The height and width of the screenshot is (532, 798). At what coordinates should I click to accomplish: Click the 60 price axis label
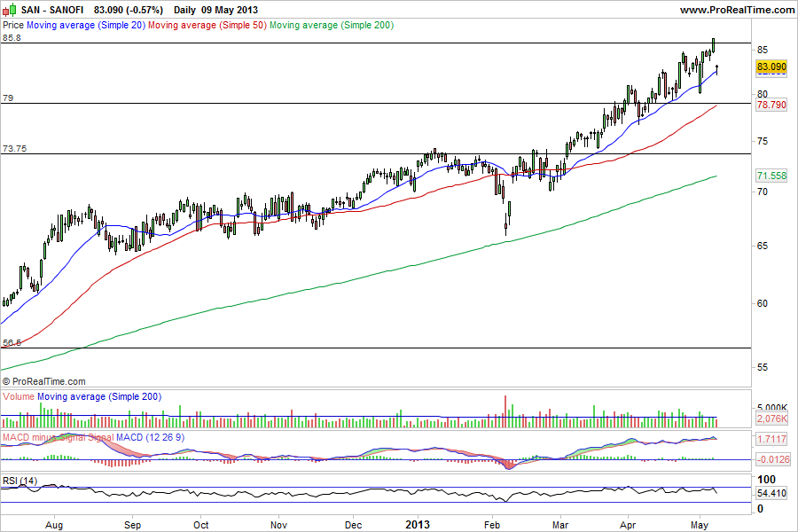tap(763, 303)
